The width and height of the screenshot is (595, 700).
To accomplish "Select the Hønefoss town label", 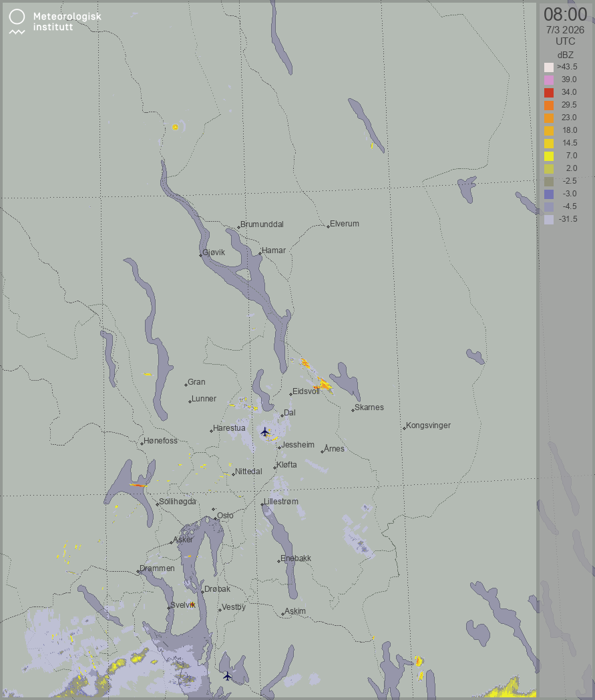I will 161,441.
